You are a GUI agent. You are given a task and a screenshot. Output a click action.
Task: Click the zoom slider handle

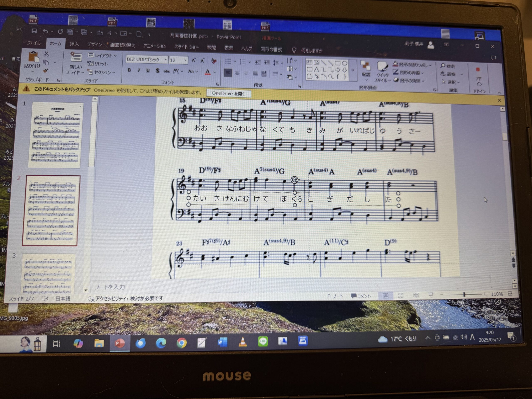tap(464, 294)
